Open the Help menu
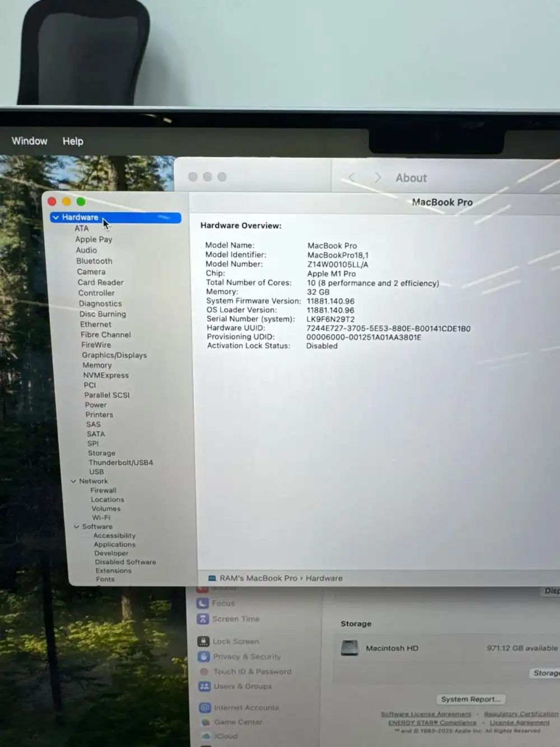This screenshot has width=560, height=747. click(73, 141)
